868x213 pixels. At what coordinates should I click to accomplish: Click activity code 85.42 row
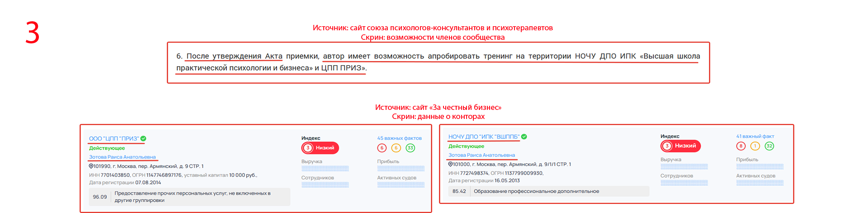(x=549, y=191)
